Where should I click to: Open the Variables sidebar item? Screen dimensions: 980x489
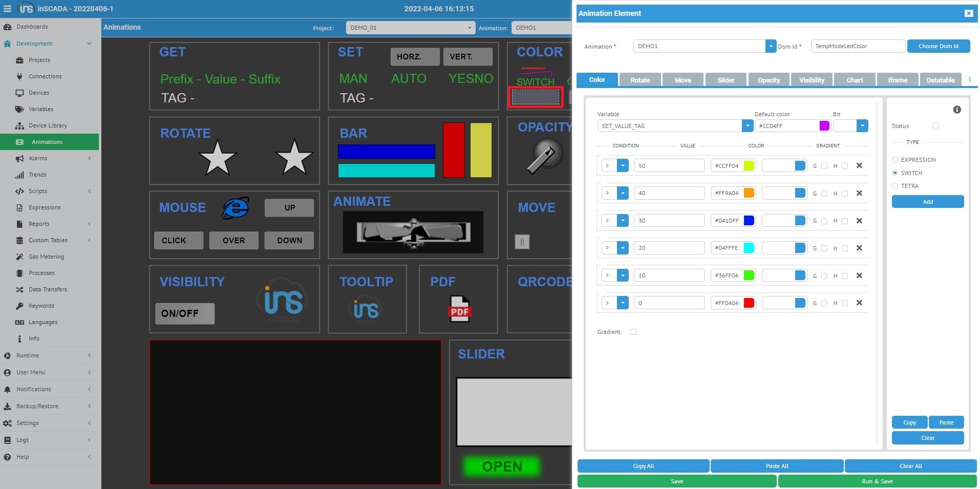[x=40, y=109]
